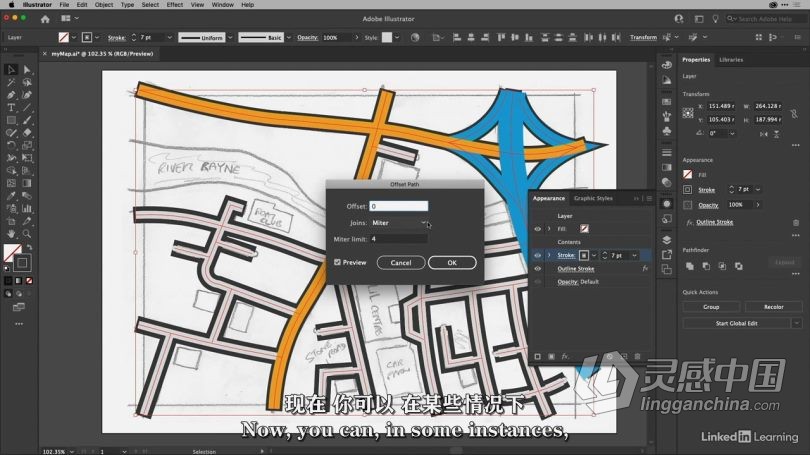Select the Lasso tool

pyautogui.click(x=27, y=83)
